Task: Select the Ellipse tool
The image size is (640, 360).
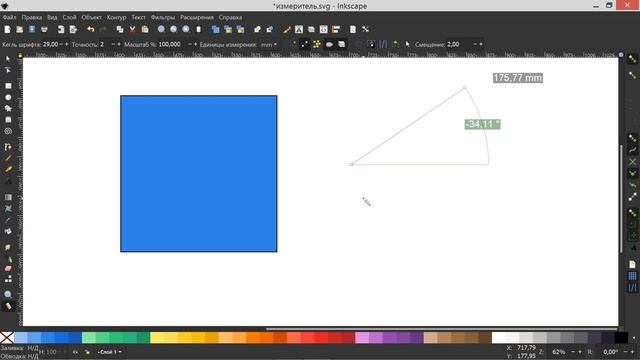Action: 8,98
